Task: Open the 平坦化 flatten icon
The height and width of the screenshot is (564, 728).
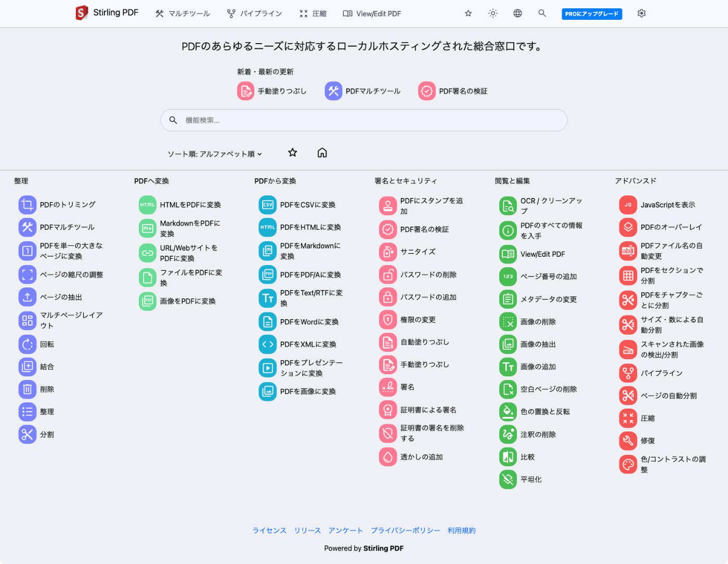Action: pos(508,479)
